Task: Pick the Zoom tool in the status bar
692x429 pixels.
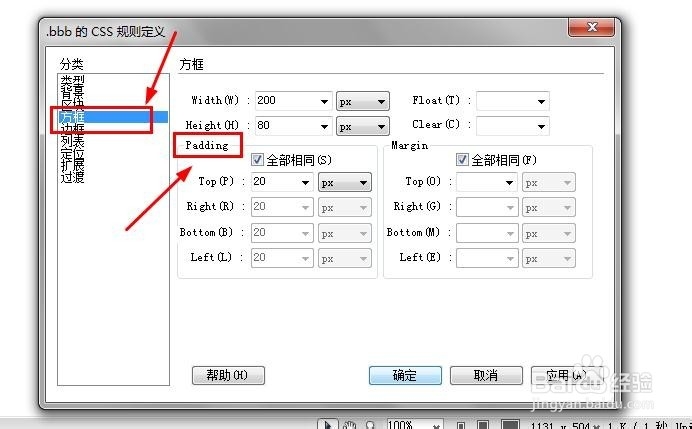Action: 371,425
